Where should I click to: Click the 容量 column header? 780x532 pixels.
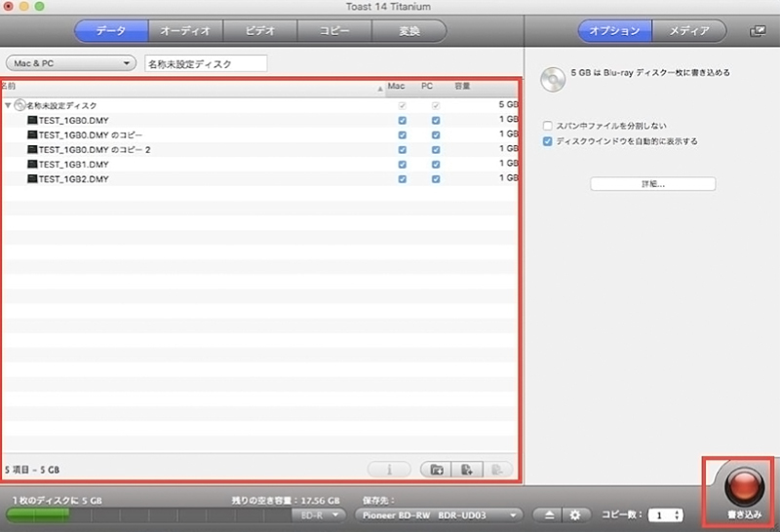pyautogui.click(x=462, y=86)
